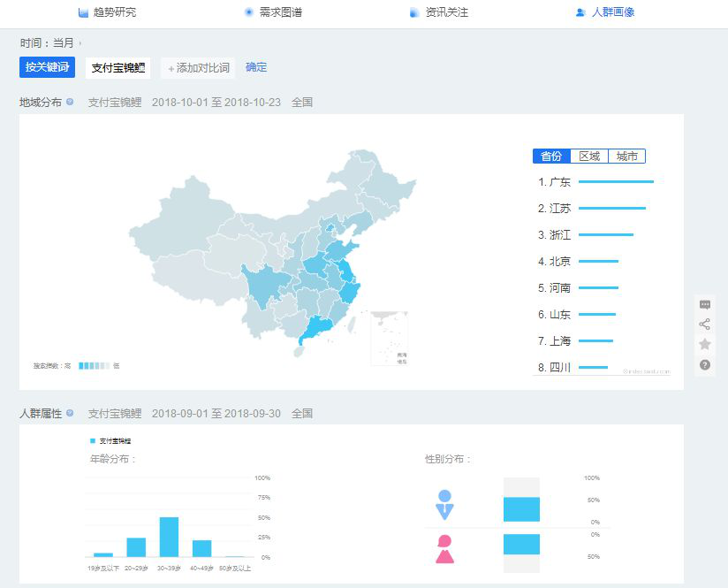
Task: Click the 30~39岁 age bar
Action: (x=169, y=537)
